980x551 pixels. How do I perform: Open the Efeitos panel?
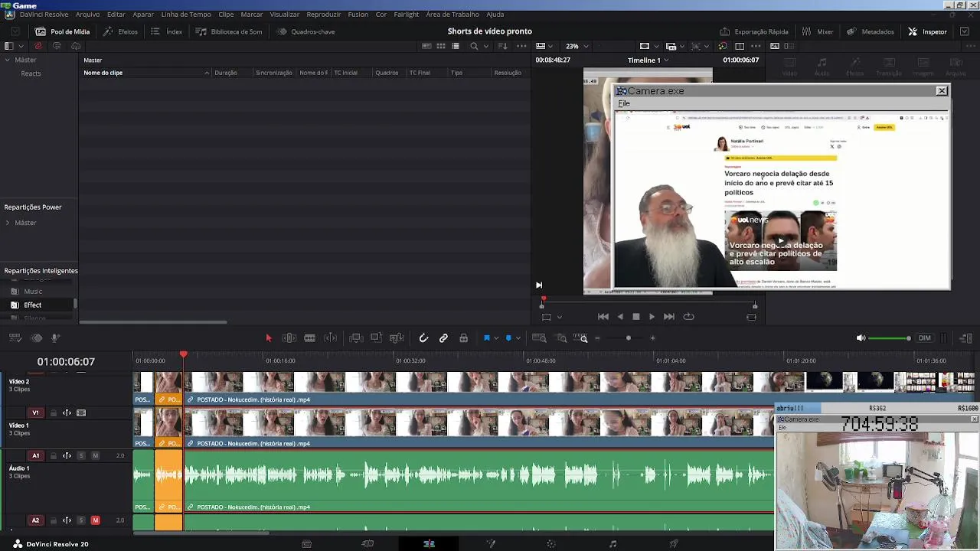coord(120,31)
